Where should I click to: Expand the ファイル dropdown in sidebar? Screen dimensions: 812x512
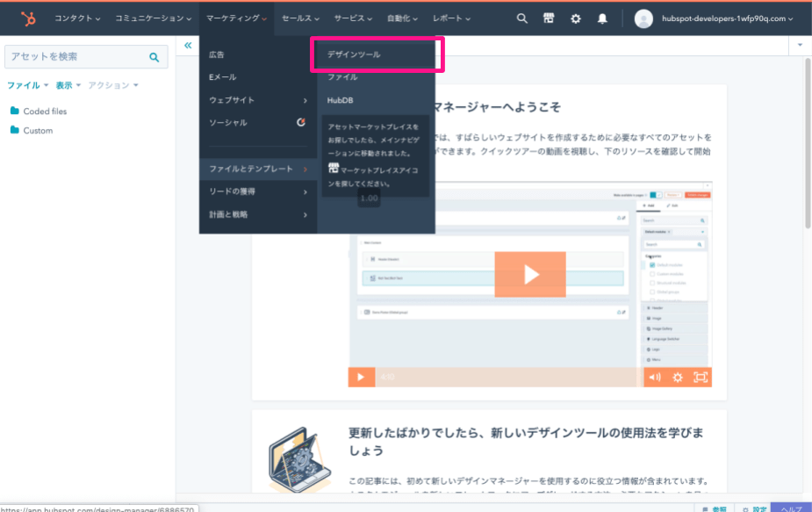click(x=27, y=85)
